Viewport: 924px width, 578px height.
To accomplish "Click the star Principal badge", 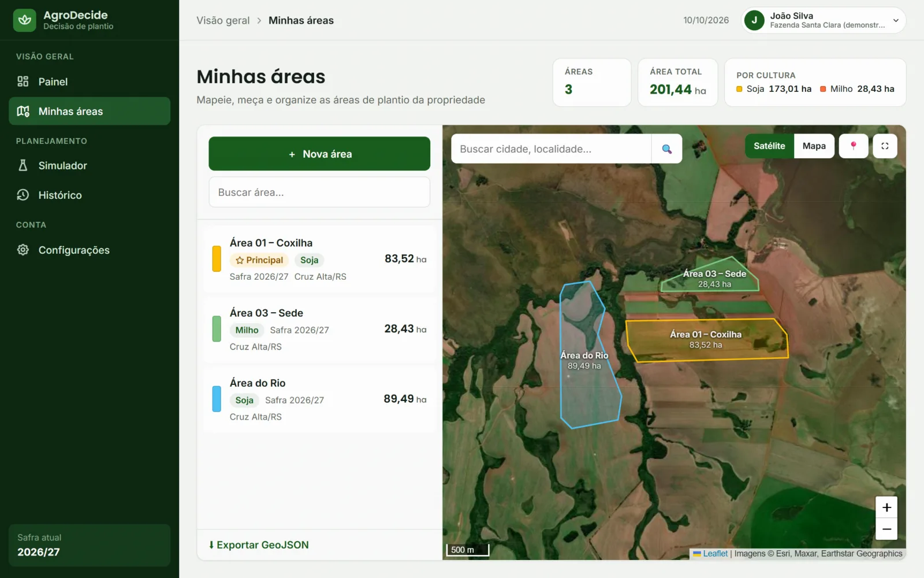I will point(259,260).
